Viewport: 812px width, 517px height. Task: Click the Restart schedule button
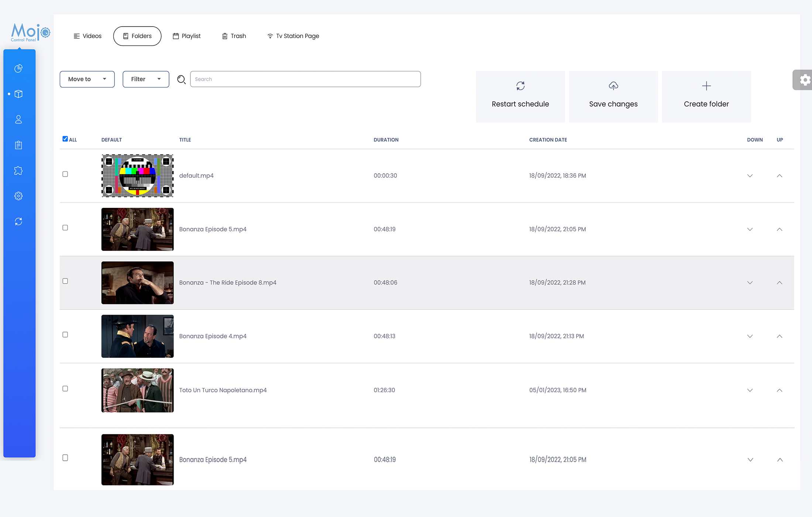tap(520, 96)
